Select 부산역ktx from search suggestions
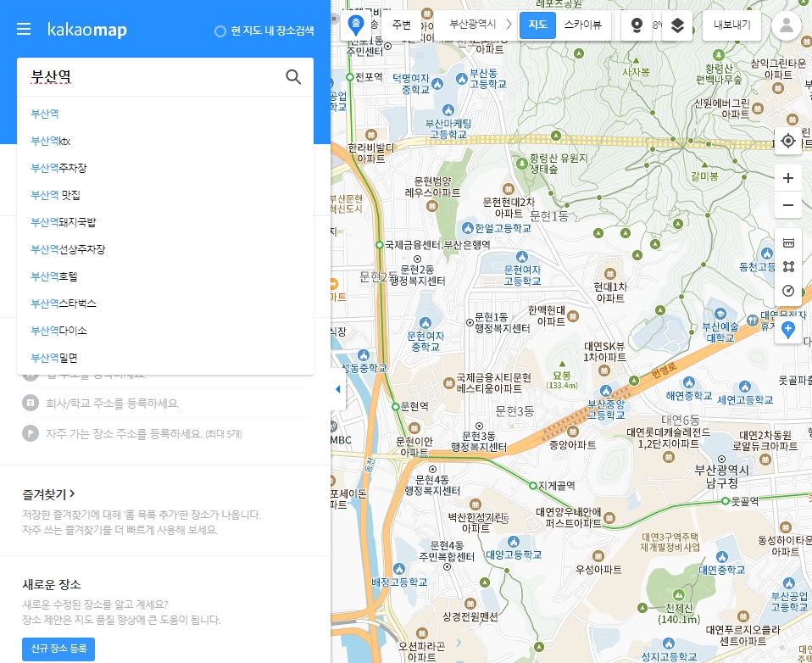Image resolution: width=812 pixels, height=663 pixels. pos(50,141)
